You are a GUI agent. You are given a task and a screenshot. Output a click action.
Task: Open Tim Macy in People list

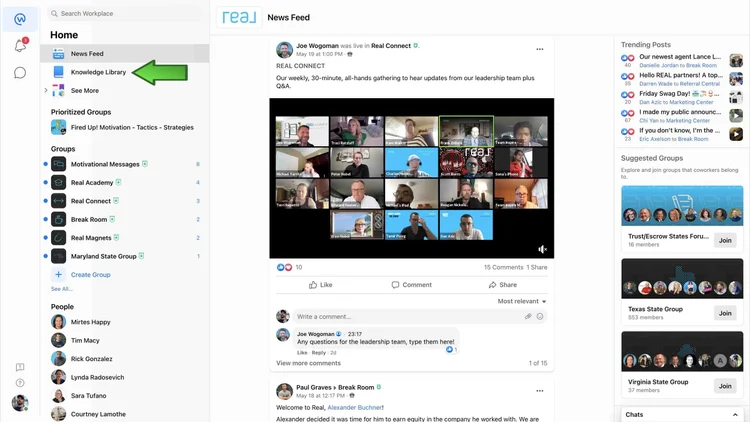pos(85,340)
